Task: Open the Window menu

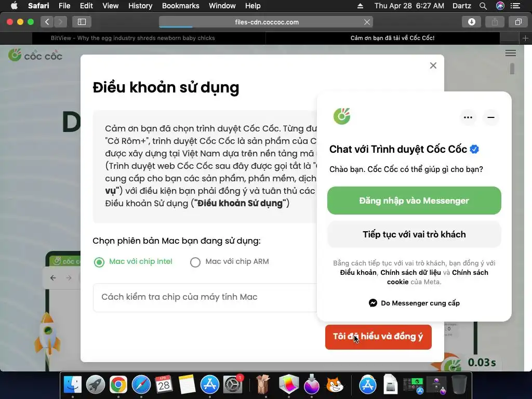Action: [222, 6]
